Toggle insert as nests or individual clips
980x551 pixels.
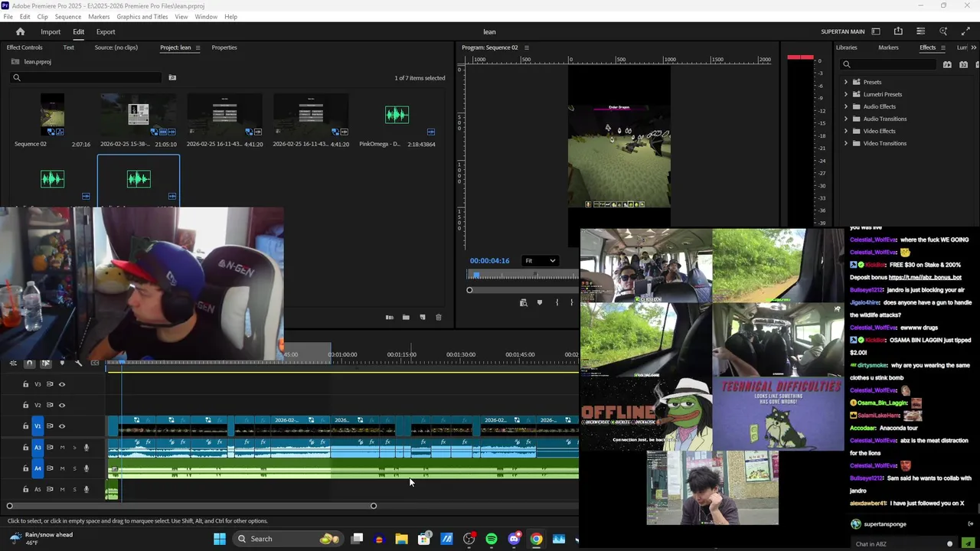[13, 363]
